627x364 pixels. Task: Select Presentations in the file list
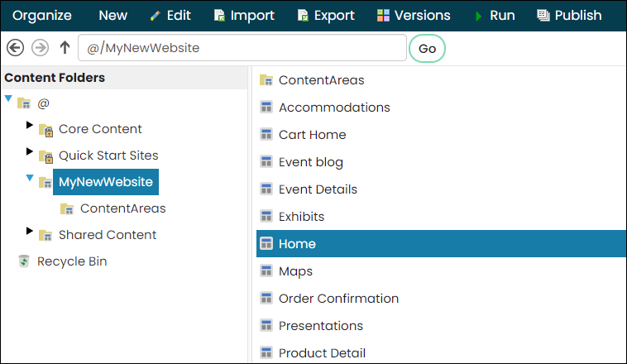[x=321, y=326]
